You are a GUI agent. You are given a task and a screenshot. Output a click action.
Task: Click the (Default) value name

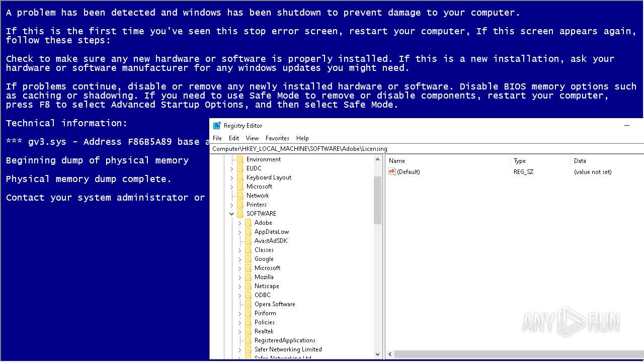coord(408,172)
